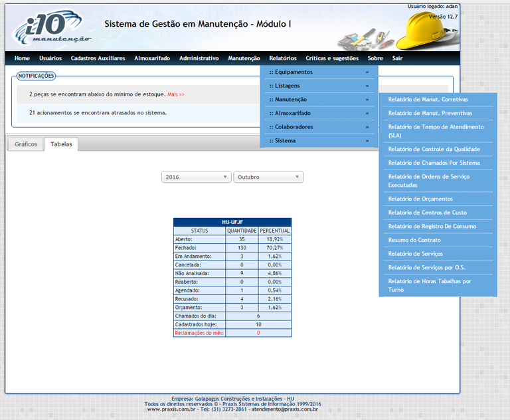This screenshot has width=510, height=420.
Task: Click Sair to log out
Action: point(398,58)
